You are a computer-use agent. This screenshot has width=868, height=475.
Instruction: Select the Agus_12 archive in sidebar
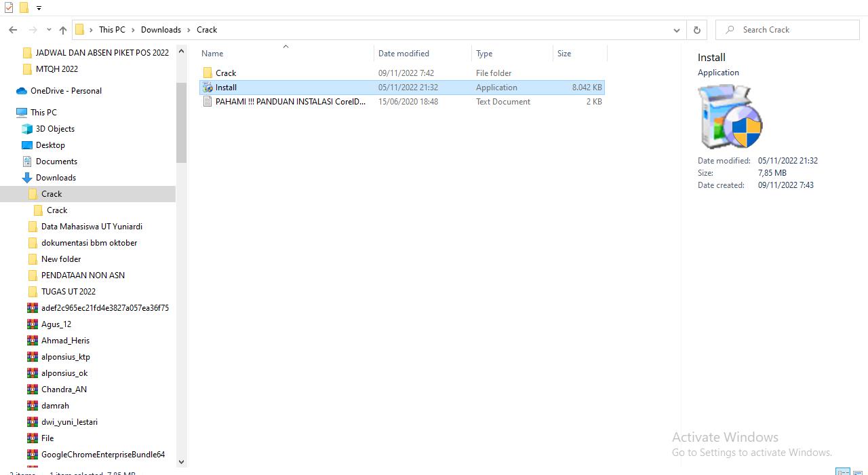pos(56,324)
